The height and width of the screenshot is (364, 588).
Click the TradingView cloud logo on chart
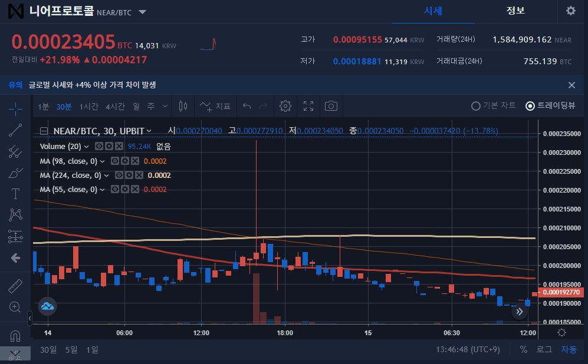47,306
